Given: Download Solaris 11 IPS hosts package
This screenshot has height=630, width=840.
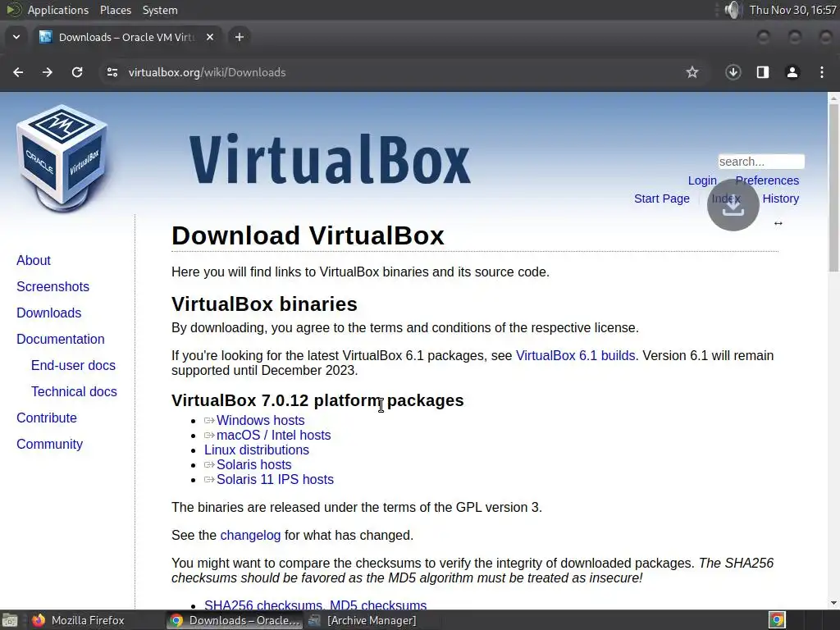Looking at the screenshot, I should (x=275, y=479).
